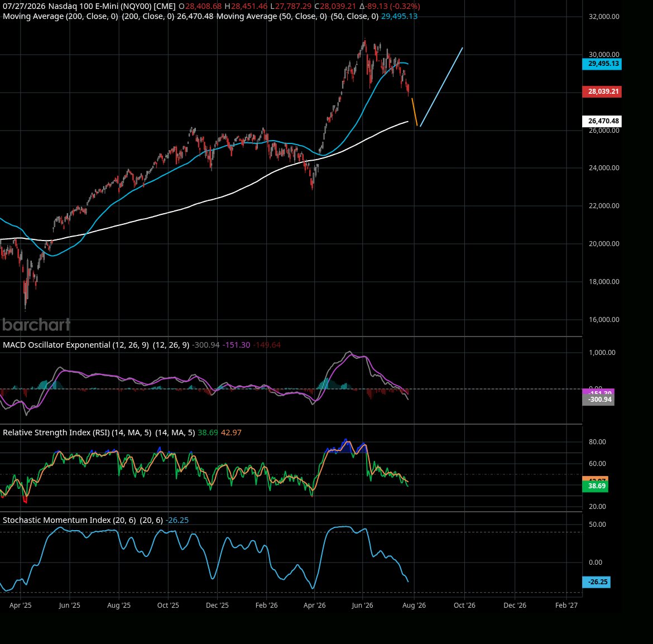Click the 0.00 label on the Stochastic axis

pyautogui.click(x=596, y=563)
